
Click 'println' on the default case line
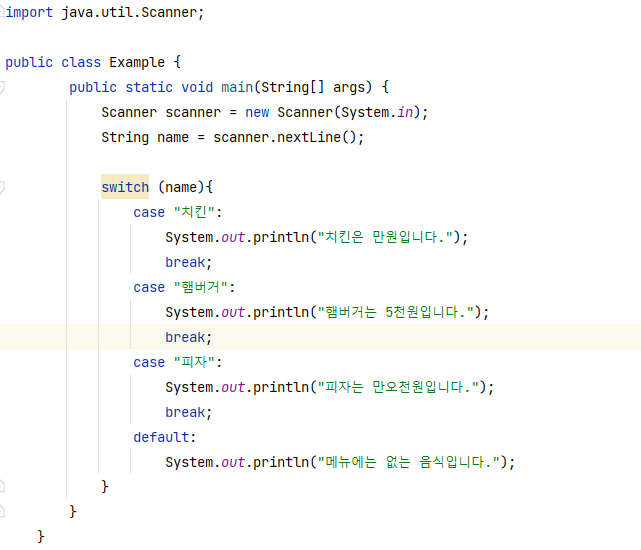click(281, 462)
